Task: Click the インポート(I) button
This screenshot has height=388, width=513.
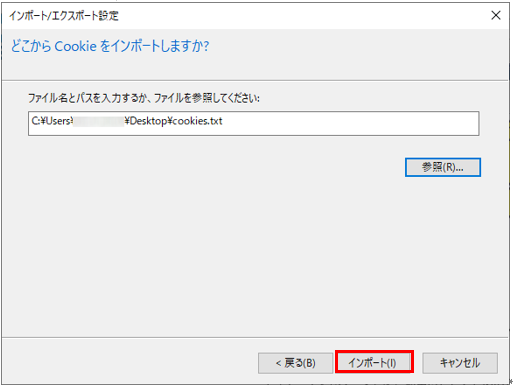Action: 374,362
